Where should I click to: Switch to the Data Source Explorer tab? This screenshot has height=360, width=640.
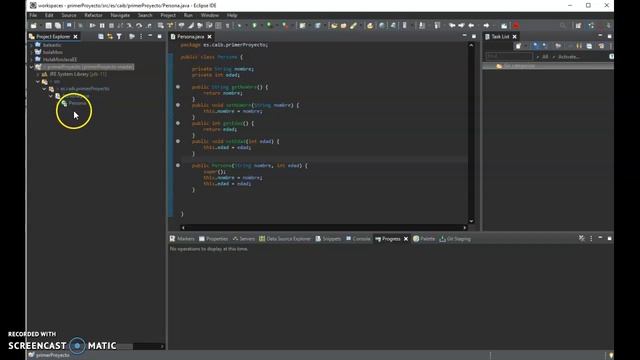coord(285,239)
